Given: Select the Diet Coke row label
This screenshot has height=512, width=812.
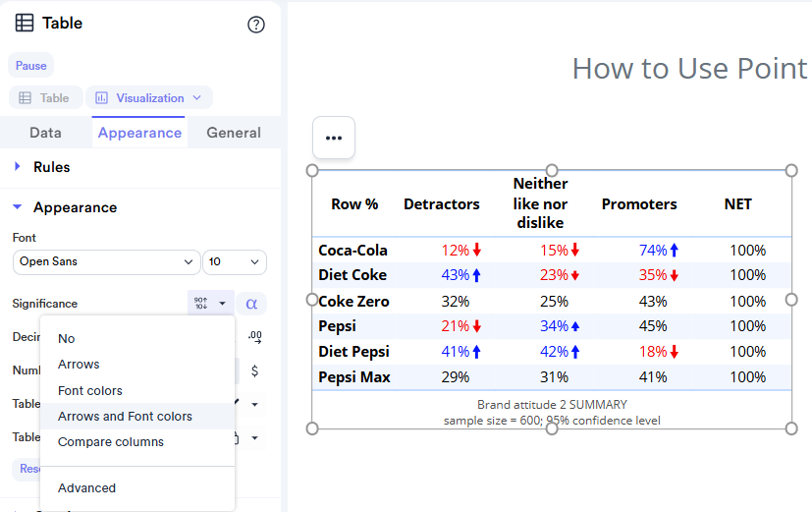Looking at the screenshot, I should 352,275.
